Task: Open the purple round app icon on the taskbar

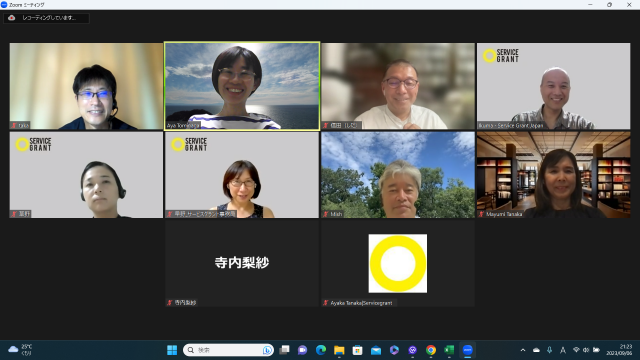Action: (413, 350)
